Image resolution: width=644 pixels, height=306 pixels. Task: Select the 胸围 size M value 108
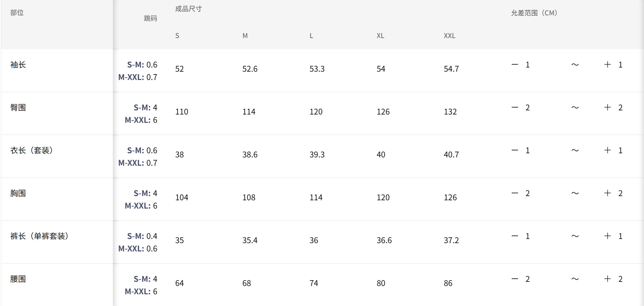click(249, 198)
